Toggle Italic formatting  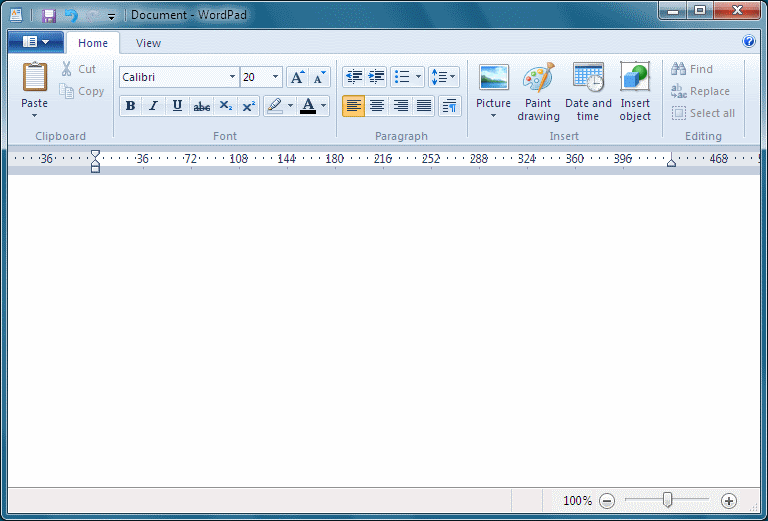[x=153, y=106]
